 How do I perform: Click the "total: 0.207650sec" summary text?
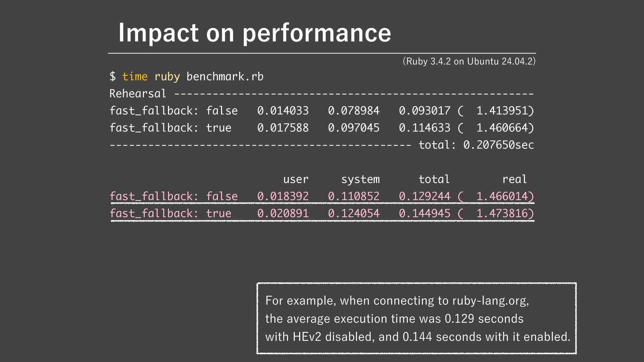coord(476,145)
